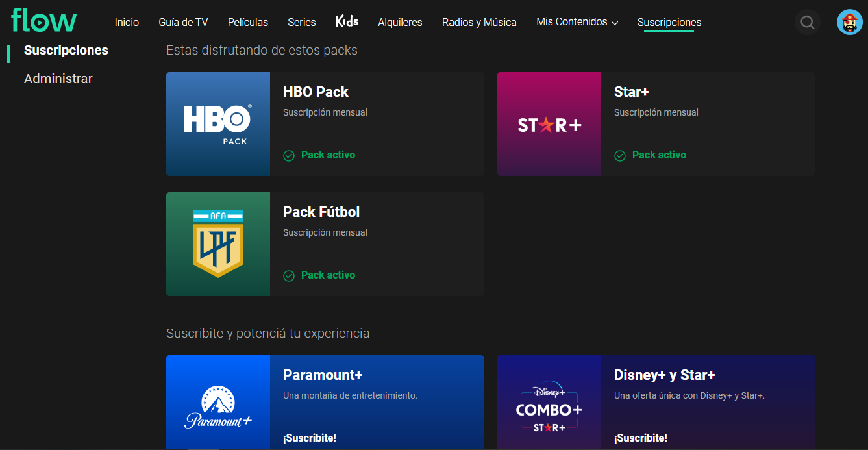Viewport: 868px width, 450px height.
Task: Click the Paramount+ logo thumbnail
Action: tap(218, 403)
